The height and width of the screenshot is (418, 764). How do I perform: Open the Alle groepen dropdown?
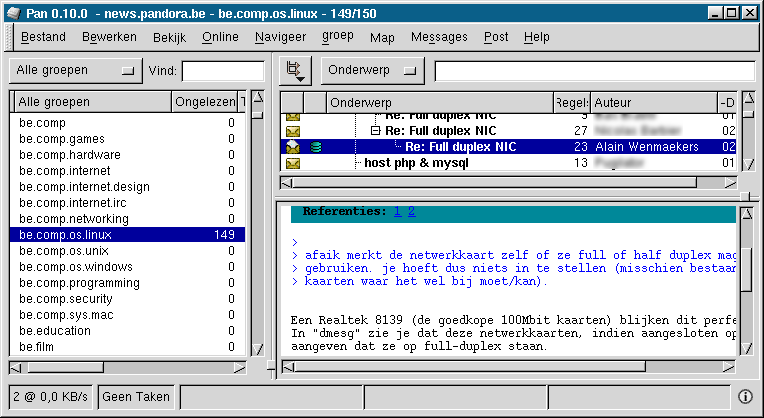76,71
